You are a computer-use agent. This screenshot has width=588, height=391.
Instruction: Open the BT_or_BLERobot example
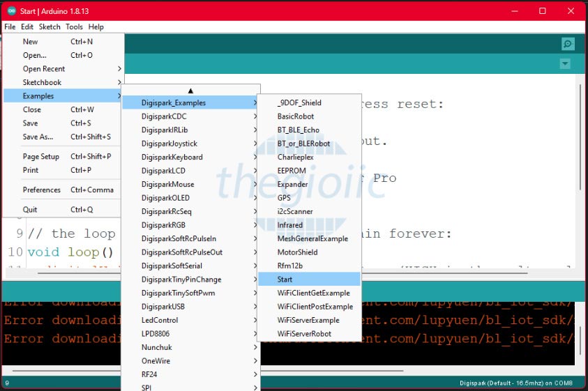pos(310,144)
